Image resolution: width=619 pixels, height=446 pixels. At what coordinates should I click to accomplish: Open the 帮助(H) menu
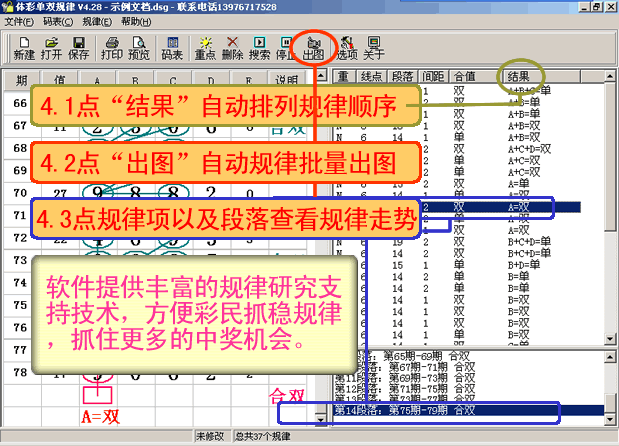pos(136,22)
